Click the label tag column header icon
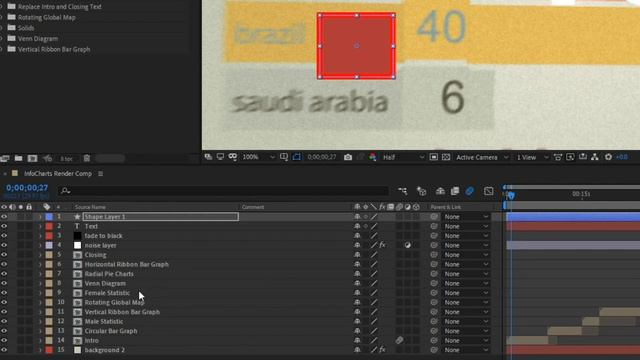The width and height of the screenshot is (640, 360). 47,207
